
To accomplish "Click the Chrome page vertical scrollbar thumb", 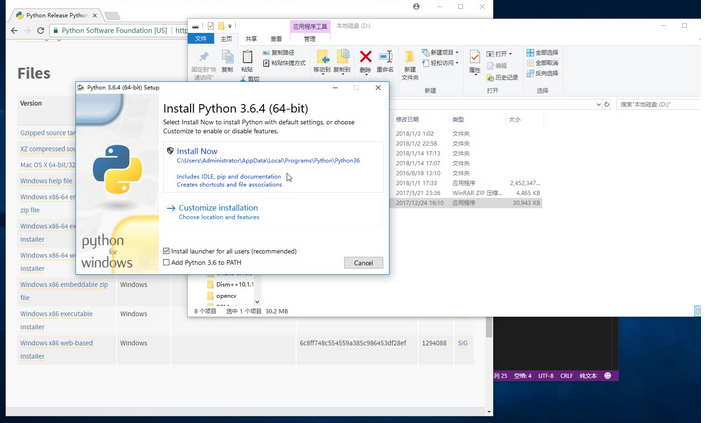I will click(x=489, y=327).
